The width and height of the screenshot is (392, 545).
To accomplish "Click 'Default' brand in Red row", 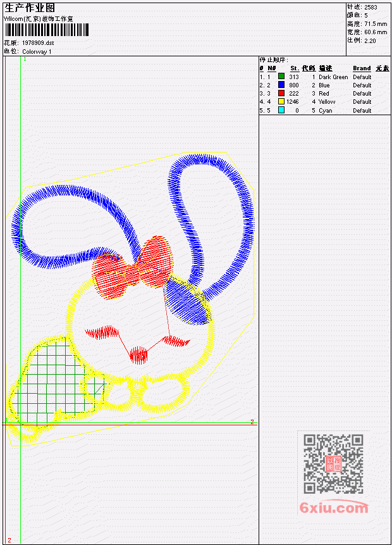I will click(x=362, y=94).
